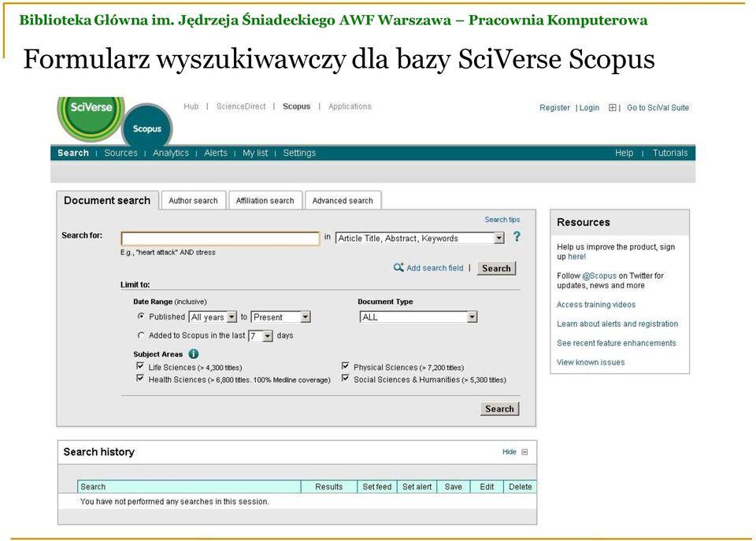
Task: Uncheck the Physical Sciences checkbox
Action: click(x=345, y=366)
